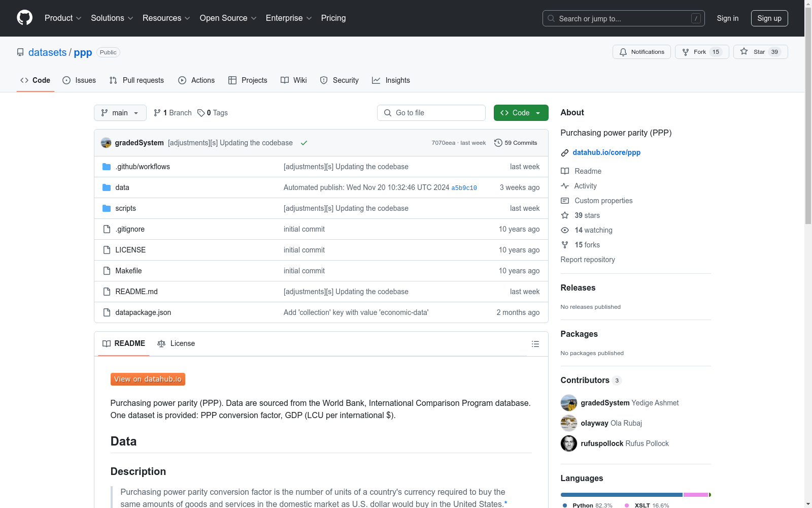
Task: Click the Python language bar segment
Action: 622,495
